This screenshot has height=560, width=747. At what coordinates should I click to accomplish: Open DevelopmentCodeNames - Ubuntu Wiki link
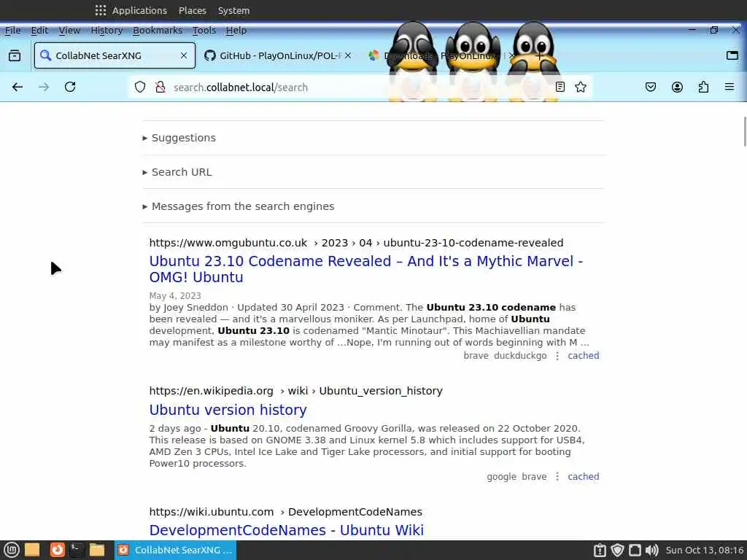(286, 530)
